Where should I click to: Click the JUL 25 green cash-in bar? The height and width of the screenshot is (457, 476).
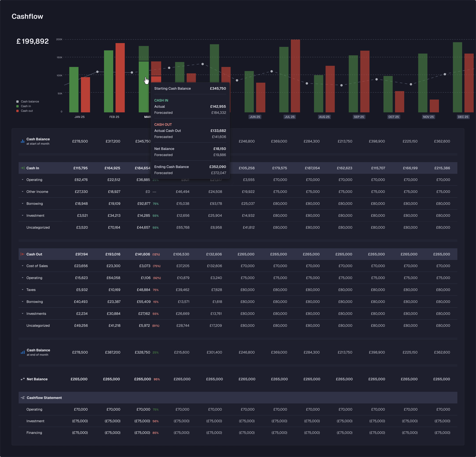pyautogui.click(x=284, y=80)
